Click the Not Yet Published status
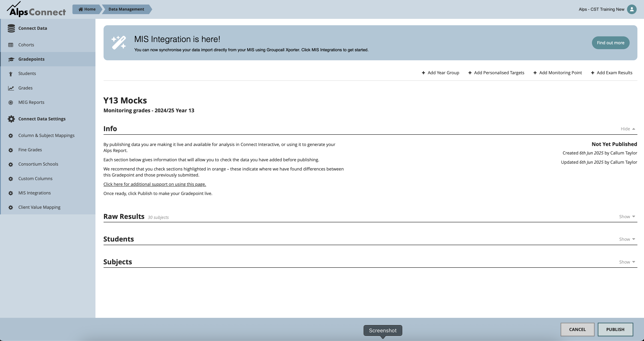644x341 pixels. tap(614, 144)
